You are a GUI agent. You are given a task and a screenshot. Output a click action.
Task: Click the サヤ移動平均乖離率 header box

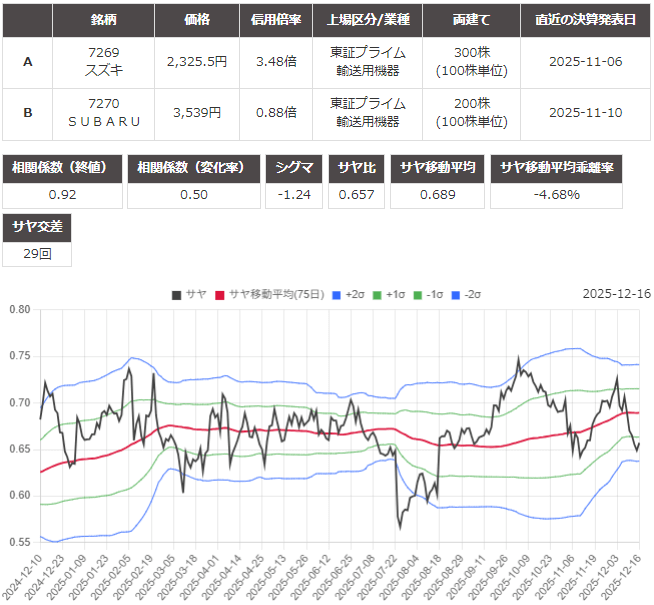pos(557,167)
